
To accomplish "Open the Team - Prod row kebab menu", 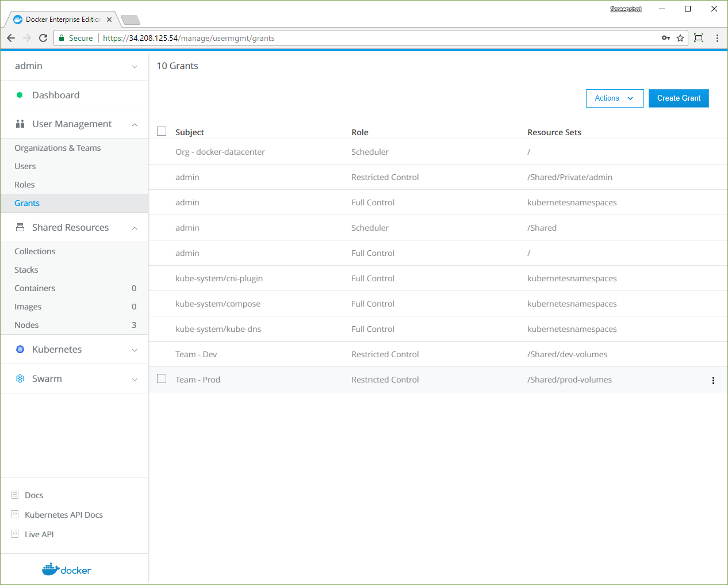I will tap(713, 380).
